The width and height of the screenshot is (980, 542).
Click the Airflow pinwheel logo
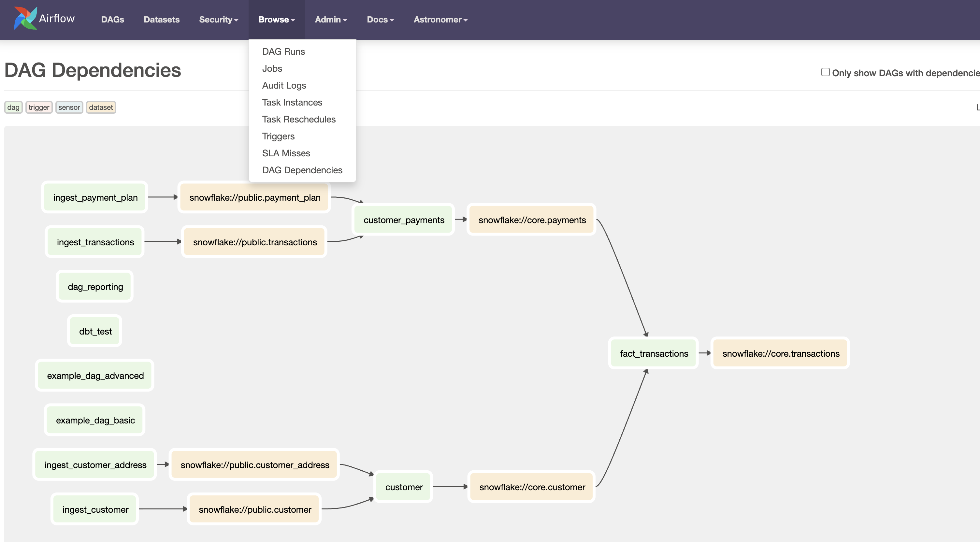pyautogui.click(x=25, y=18)
